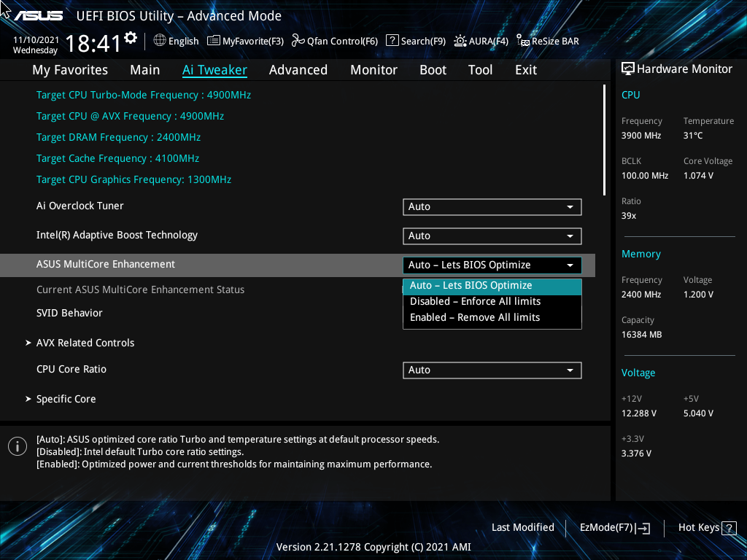This screenshot has width=747, height=560.
Task: Click Target CPU Graphics Frequency text
Action: point(134,180)
